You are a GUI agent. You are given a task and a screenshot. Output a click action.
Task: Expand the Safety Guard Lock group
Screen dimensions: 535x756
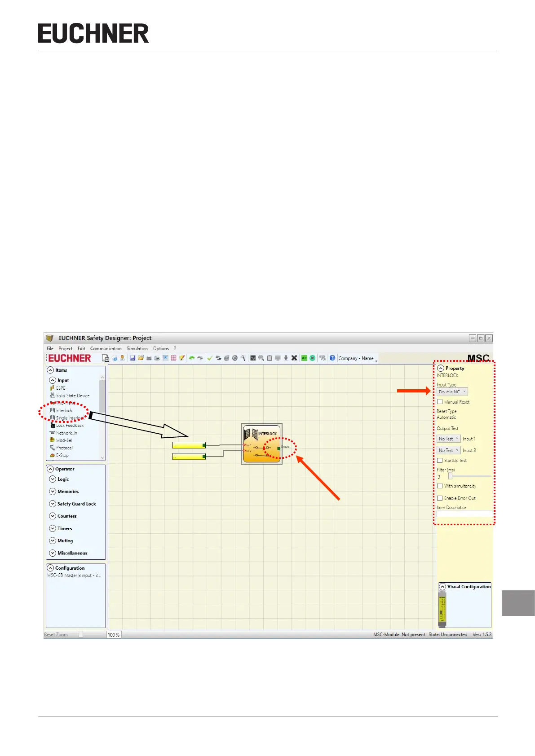(53, 504)
